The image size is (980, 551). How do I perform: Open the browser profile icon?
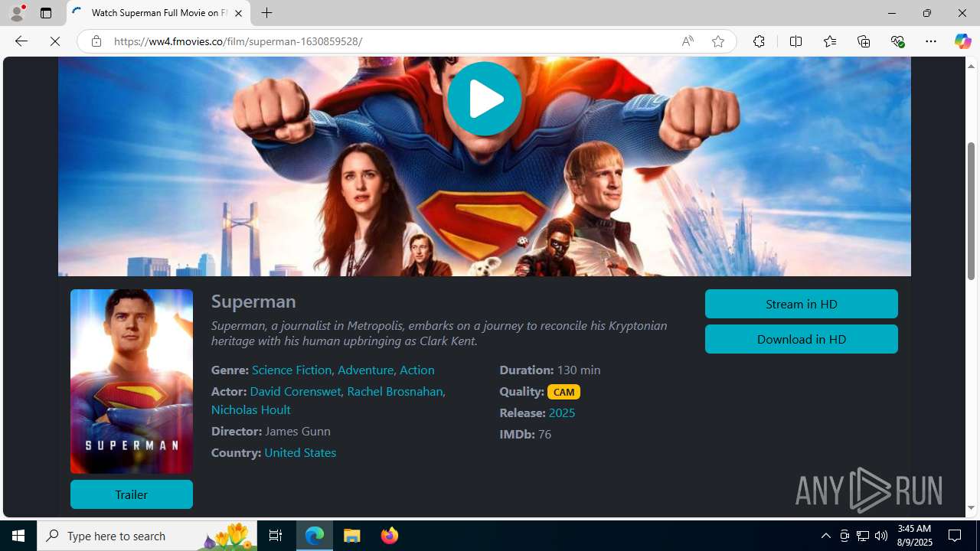pos(16,13)
